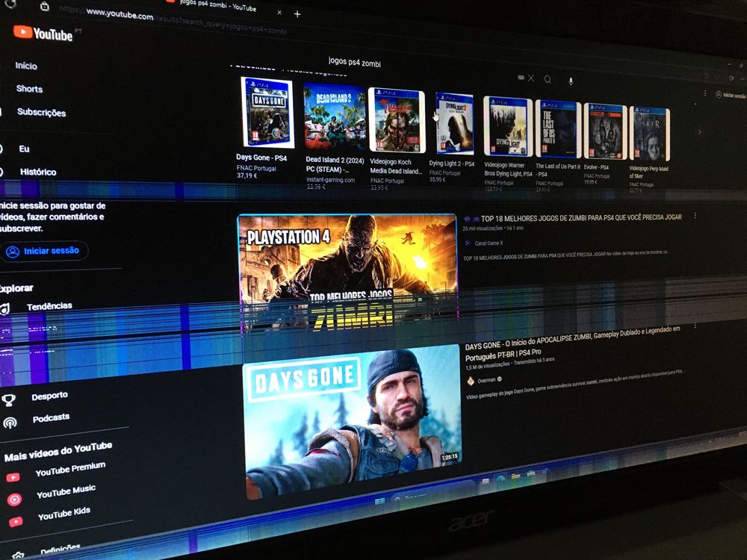The width and height of the screenshot is (747, 560).
Task: Open the YouTube home logo
Action: [x=43, y=34]
